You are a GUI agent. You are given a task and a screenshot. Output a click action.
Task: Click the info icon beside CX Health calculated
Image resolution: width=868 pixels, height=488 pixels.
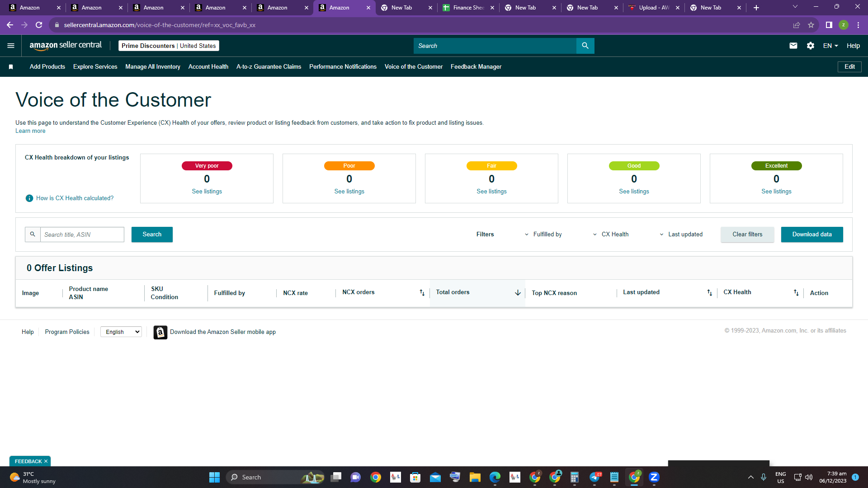tap(29, 198)
